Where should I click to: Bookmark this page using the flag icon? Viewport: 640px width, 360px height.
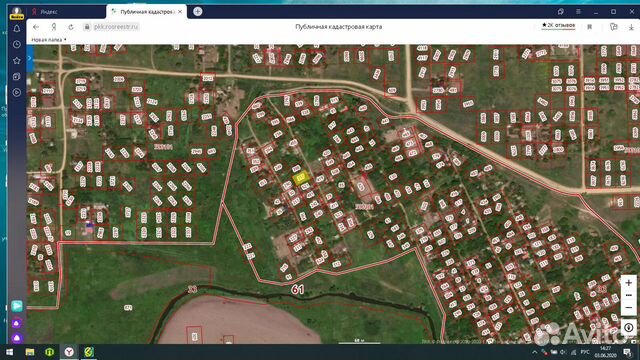coord(589,27)
